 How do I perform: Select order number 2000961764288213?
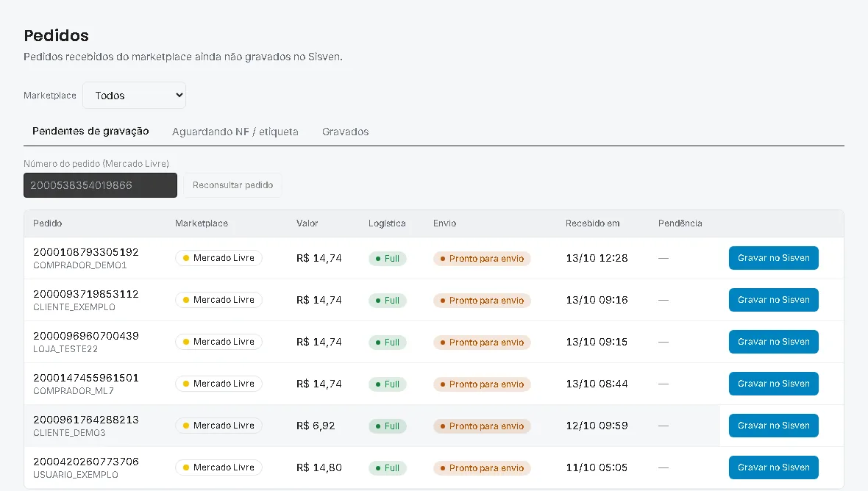pos(86,420)
